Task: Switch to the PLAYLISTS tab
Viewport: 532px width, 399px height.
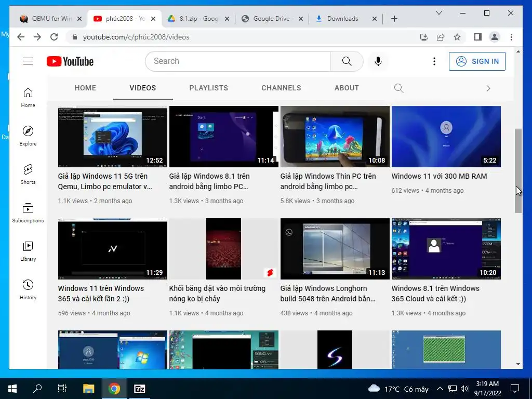Action: tap(208, 88)
